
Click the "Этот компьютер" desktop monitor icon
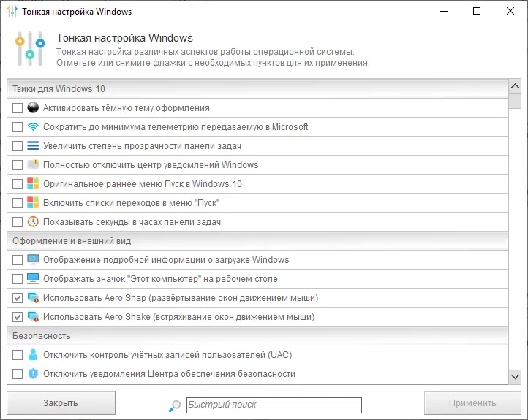click(33, 279)
